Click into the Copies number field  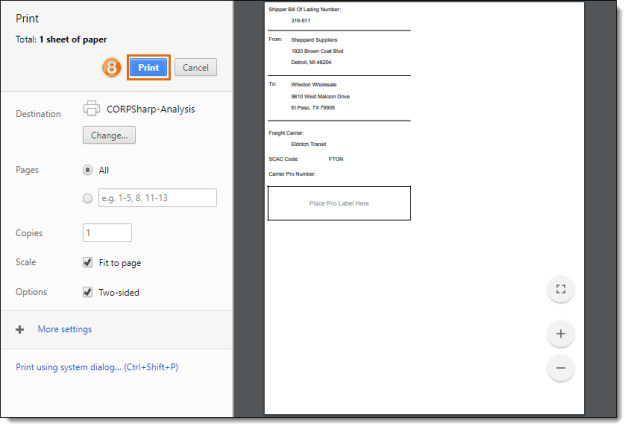(x=107, y=232)
